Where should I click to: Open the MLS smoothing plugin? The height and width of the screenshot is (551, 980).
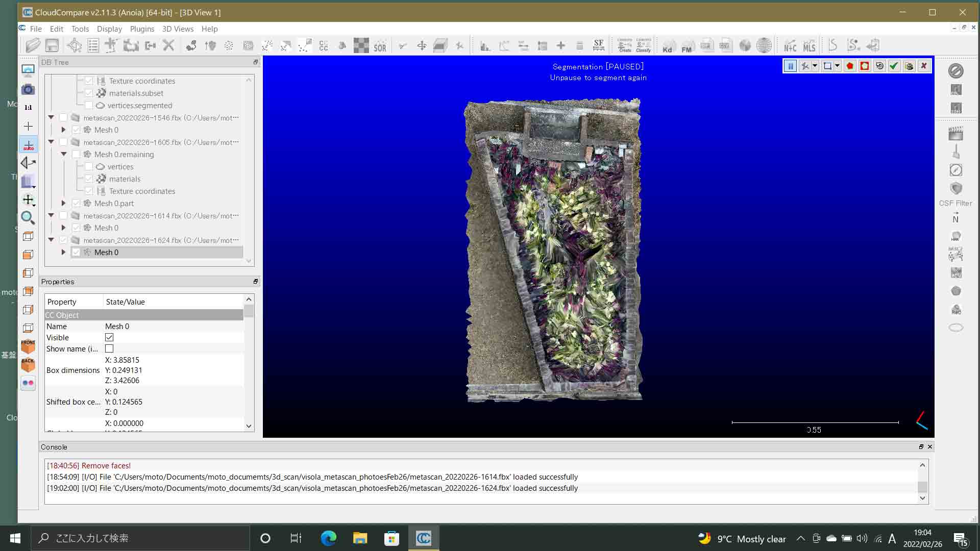(809, 45)
